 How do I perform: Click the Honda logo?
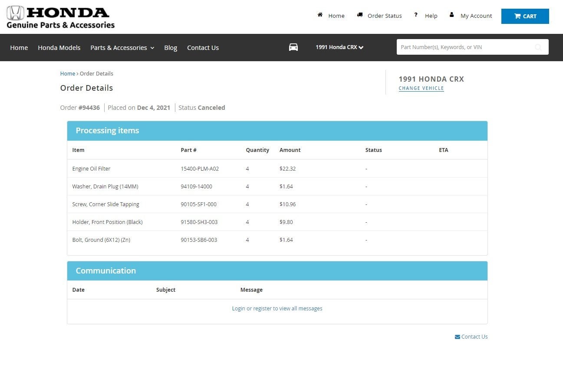(61, 17)
